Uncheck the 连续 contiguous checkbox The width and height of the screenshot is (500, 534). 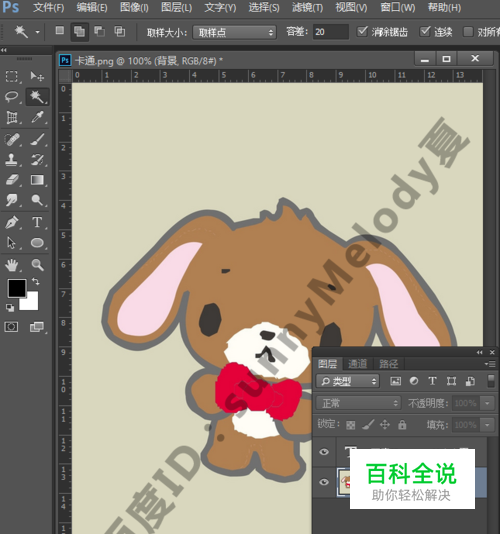[x=425, y=32]
